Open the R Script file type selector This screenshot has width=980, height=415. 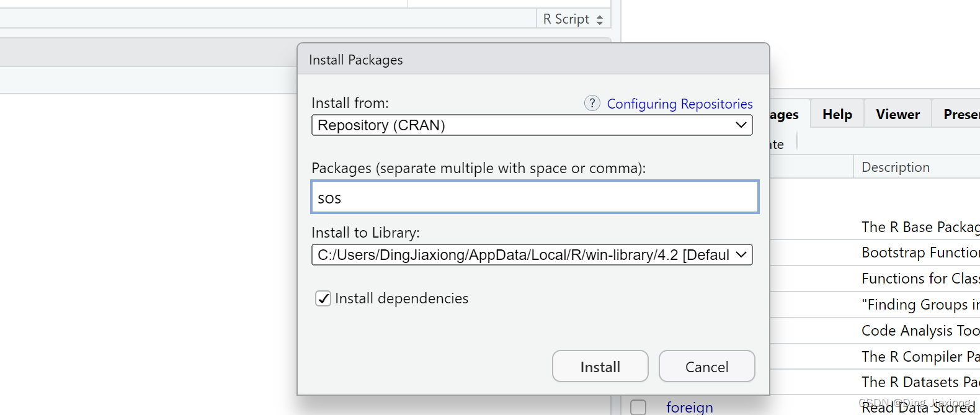tap(573, 19)
